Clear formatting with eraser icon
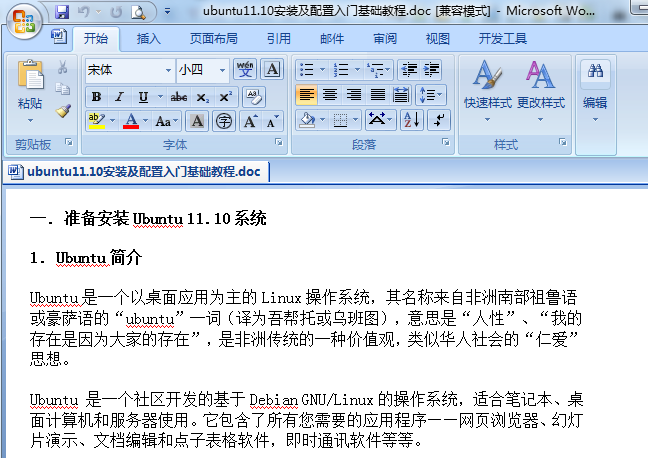This screenshot has width=648, height=458. [x=254, y=97]
